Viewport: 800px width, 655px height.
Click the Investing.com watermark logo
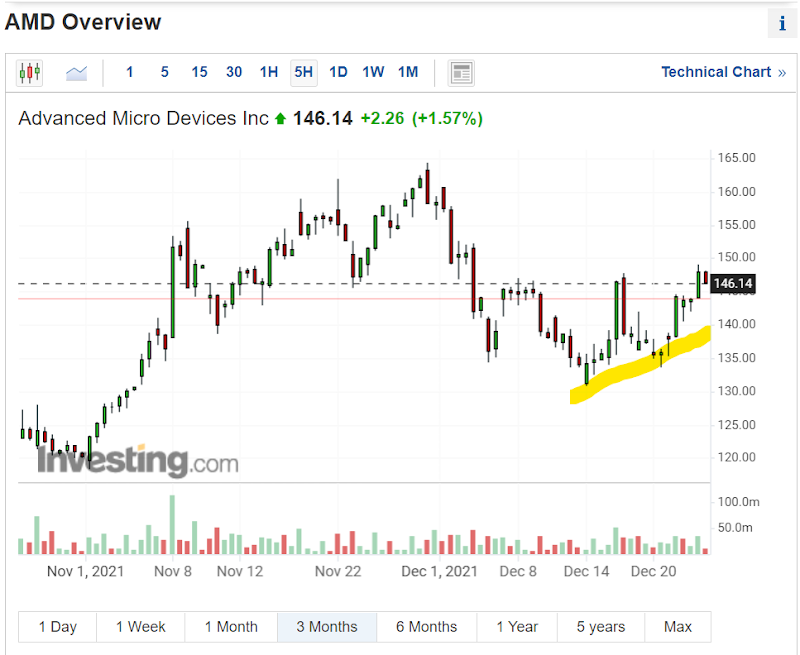click(x=138, y=462)
